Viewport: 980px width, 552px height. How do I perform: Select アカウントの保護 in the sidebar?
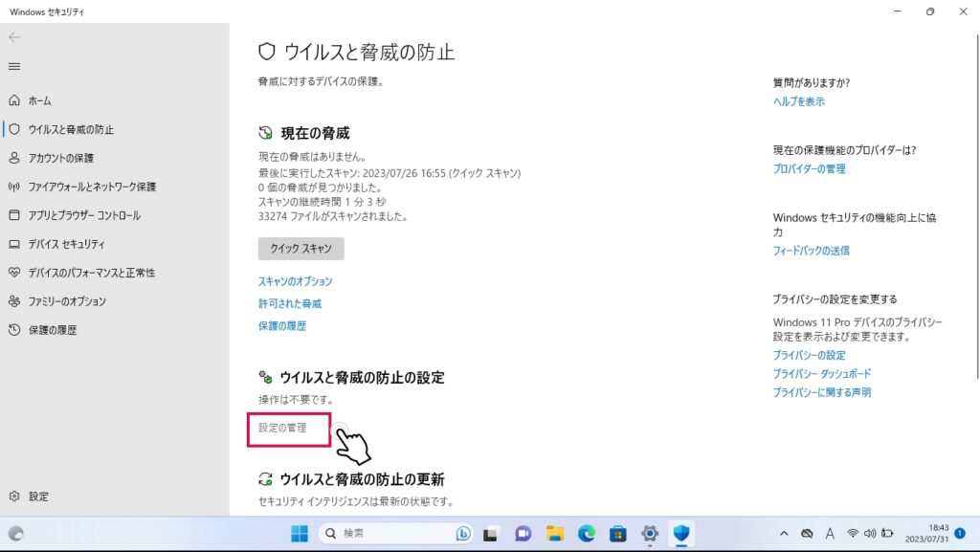click(x=60, y=158)
